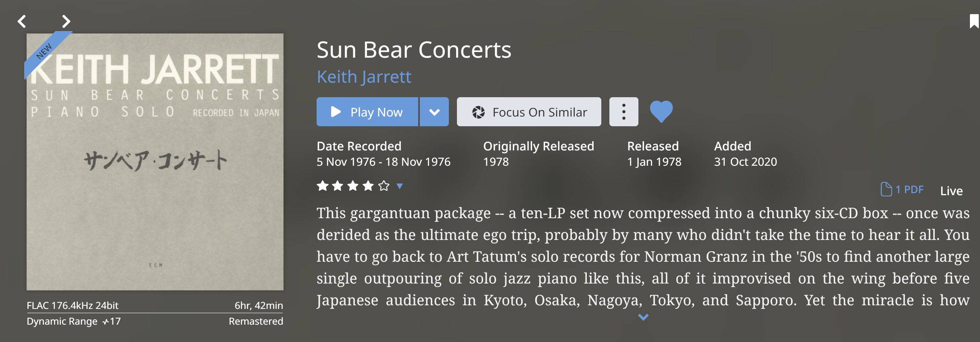
Task: Open the three-dot more options menu
Action: point(623,112)
